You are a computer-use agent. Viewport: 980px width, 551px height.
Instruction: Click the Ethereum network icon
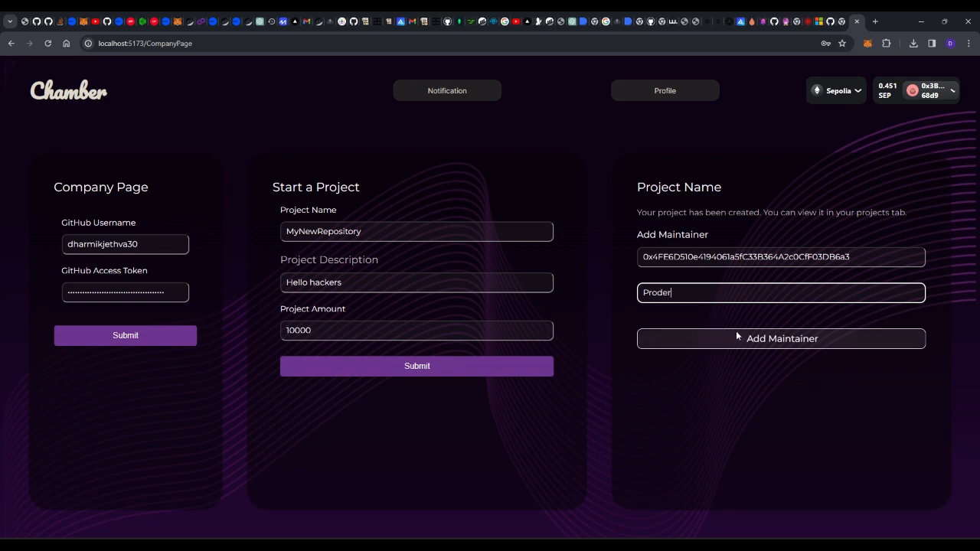(817, 90)
